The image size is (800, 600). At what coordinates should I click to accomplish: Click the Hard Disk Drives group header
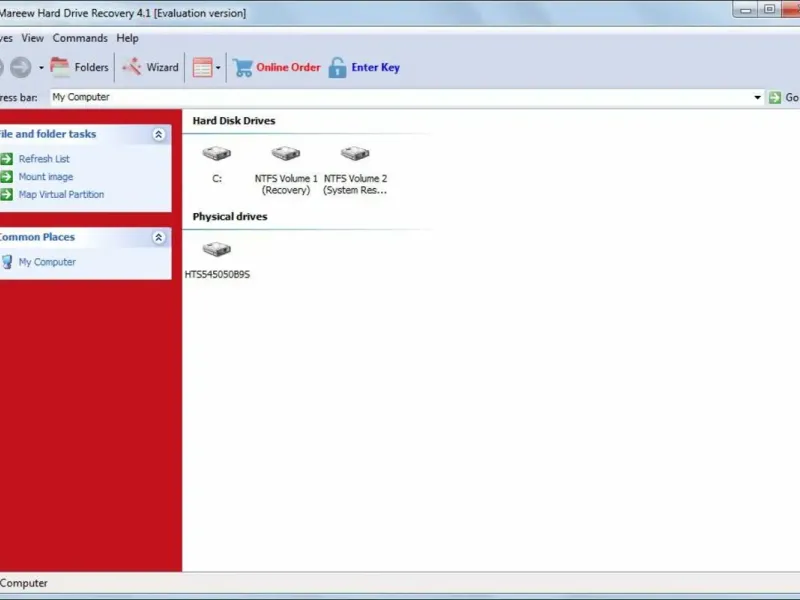tap(234, 121)
